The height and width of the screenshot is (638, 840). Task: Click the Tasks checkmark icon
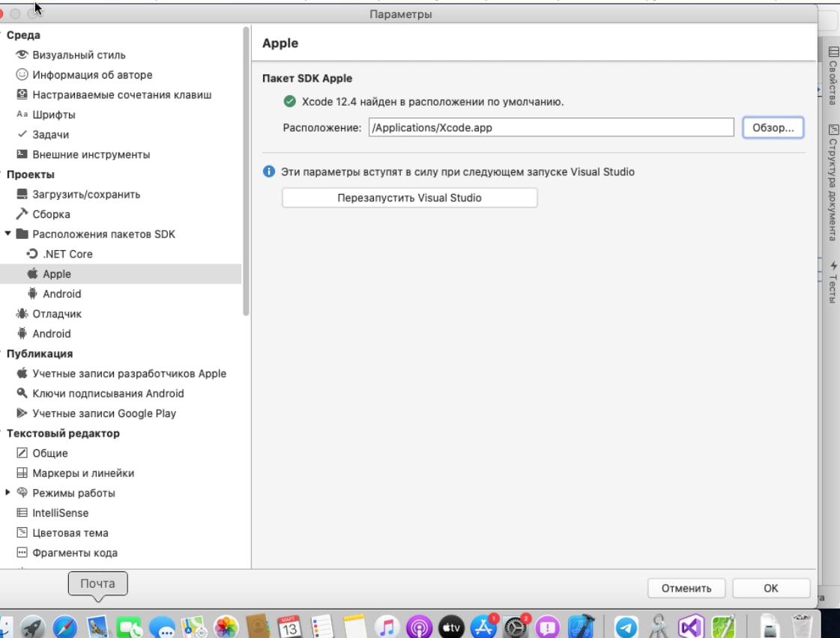click(x=22, y=134)
